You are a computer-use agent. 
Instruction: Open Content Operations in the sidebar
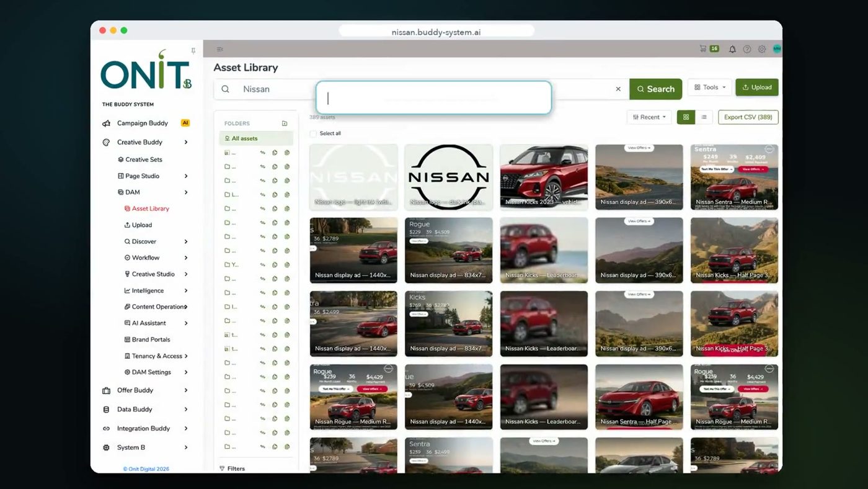pyautogui.click(x=156, y=307)
